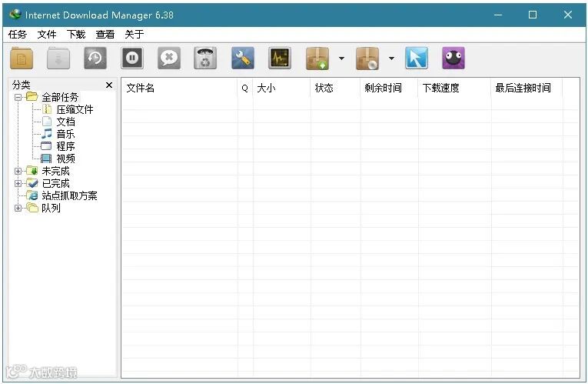Viewport: 588px width, 384px height.
Task: Open dropdown arrow beside green-arrow box icon
Action: tap(341, 58)
